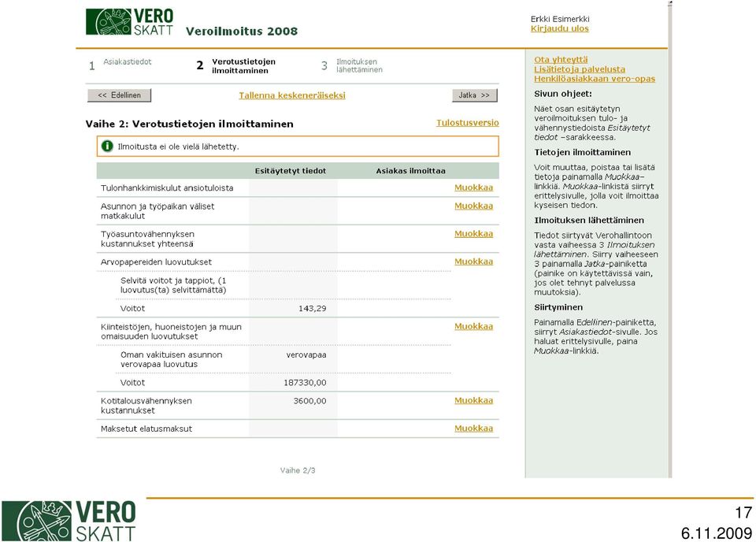Open Lisätietoja palvelusta link

pos(580,69)
